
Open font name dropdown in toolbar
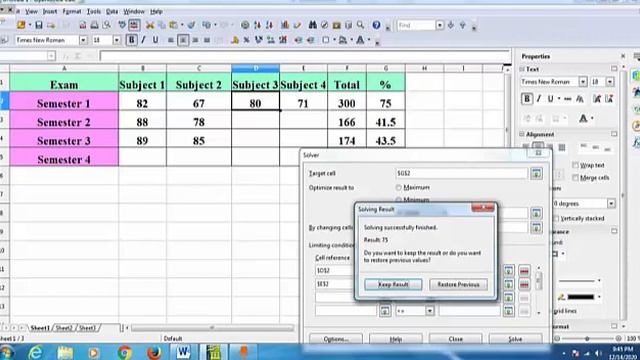coord(83,40)
